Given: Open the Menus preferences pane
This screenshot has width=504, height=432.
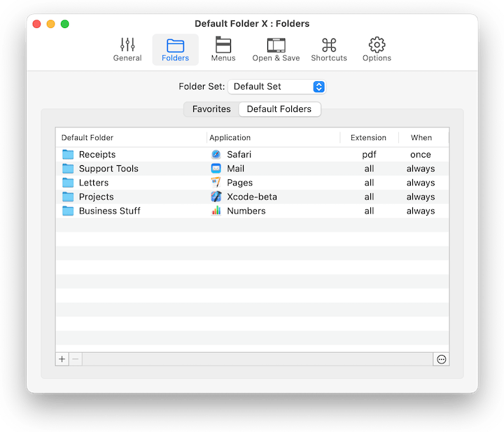Looking at the screenshot, I should (x=223, y=50).
